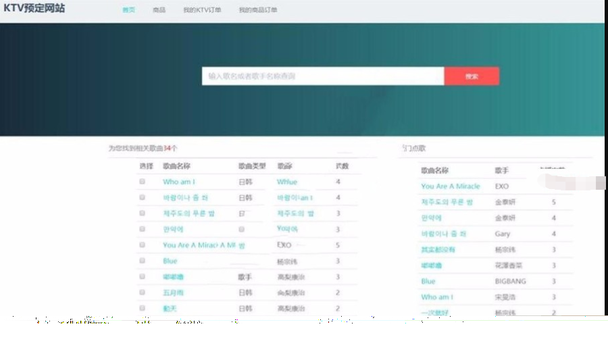This screenshot has width=608, height=364.
Task: Click singer Gary in the hot songs list
Action: [x=502, y=234]
